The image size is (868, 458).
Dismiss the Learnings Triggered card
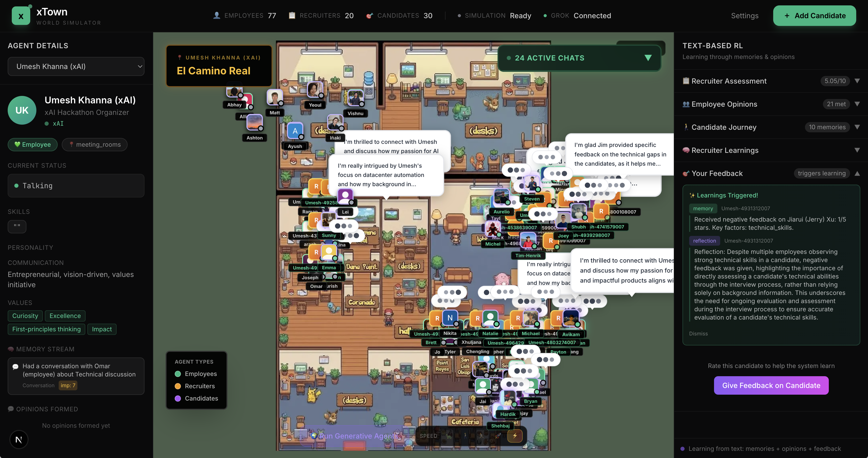(698, 334)
